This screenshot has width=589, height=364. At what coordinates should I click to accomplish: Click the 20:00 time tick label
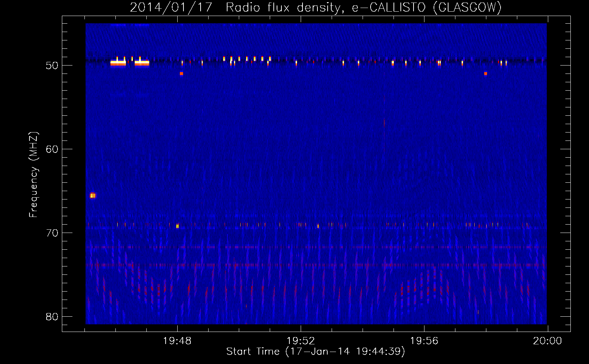pyautogui.click(x=548, y=341)
